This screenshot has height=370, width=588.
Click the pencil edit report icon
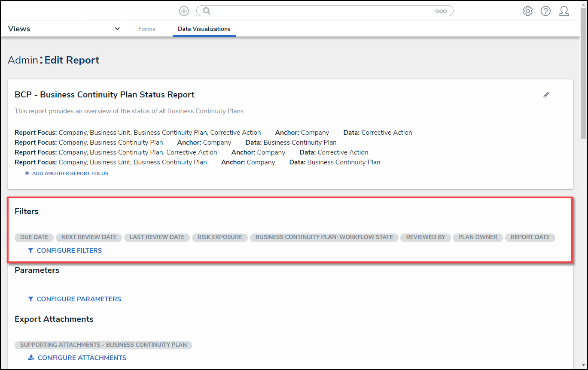tap(546, 95)
